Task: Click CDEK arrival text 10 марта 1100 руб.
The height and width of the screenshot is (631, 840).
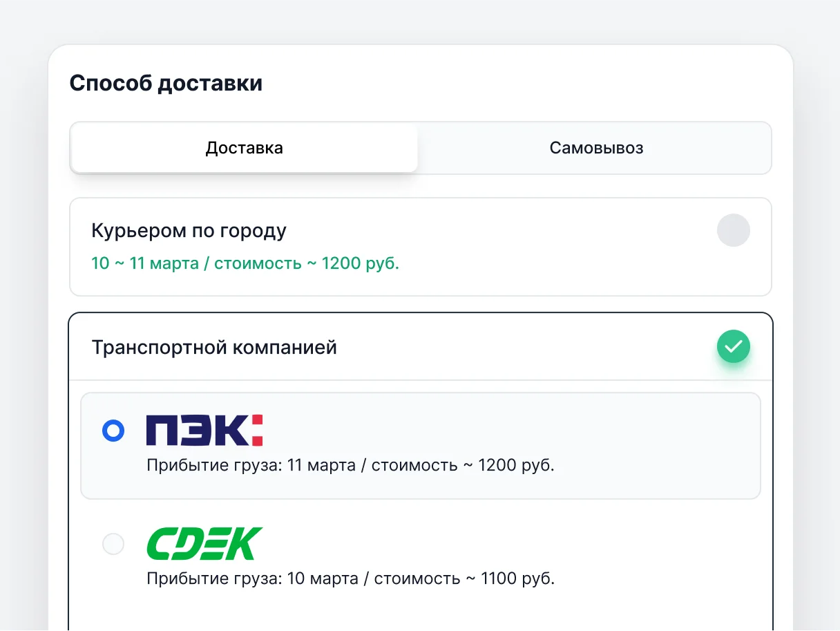Action: (x=350, y=578)
